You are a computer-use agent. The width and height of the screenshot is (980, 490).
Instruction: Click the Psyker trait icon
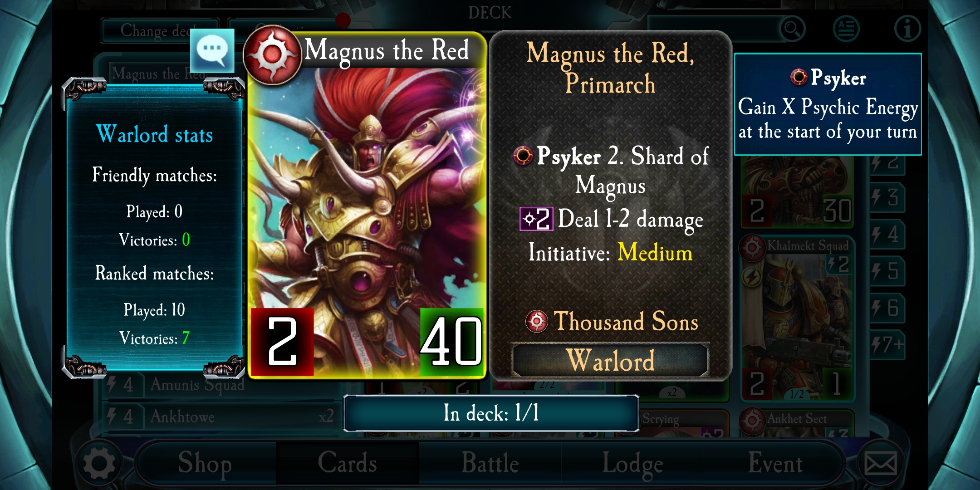point(523,156)
